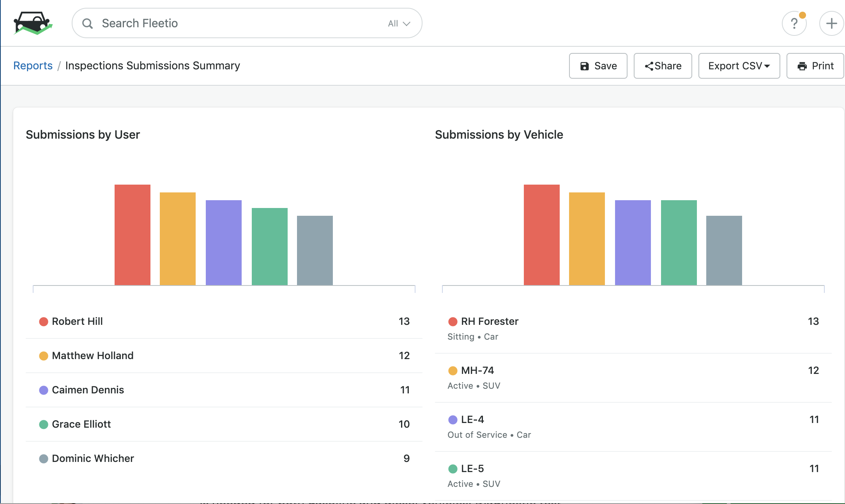
Task: Click the gray bar in vehicle chart
Action: click(x=724, y=250)
